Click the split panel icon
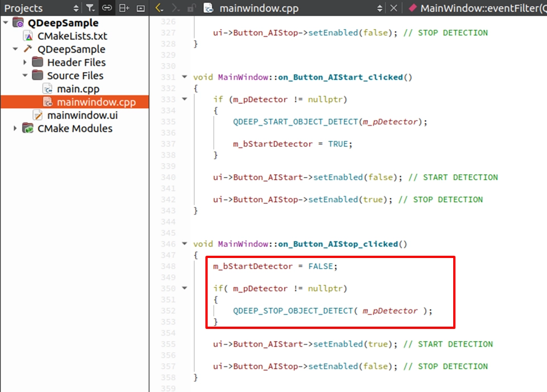Screen dimensions: 547x392 [x=124, y=8]
